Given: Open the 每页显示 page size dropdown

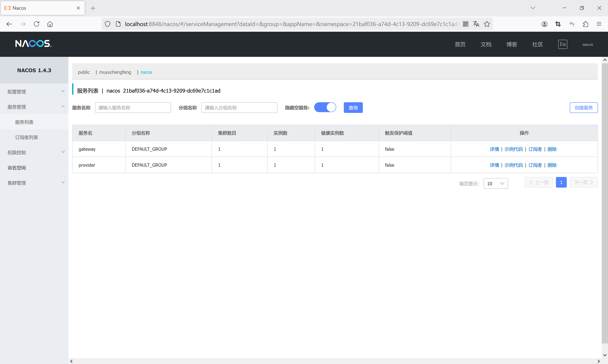Looking at the screenshot, I should pyautogui.click(x=495, y=183).
